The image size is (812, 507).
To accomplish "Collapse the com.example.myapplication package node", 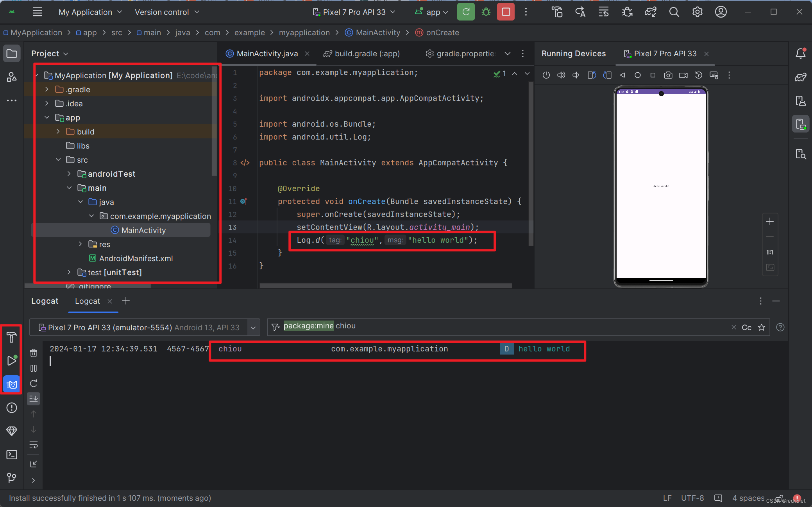I will click(91, 215).
